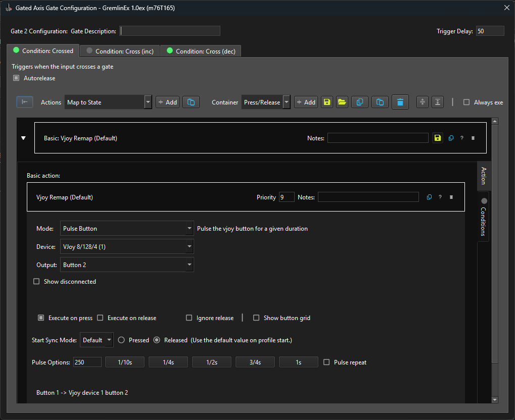The height and width of the screenshot is (420, 515).
Task: Select the Pressed radio button
Action: coord(121,340)
